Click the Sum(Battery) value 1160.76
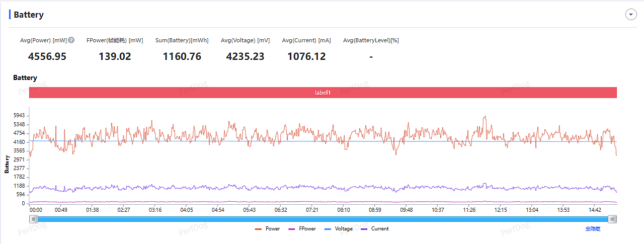644x244 pixels. [182, 56]
